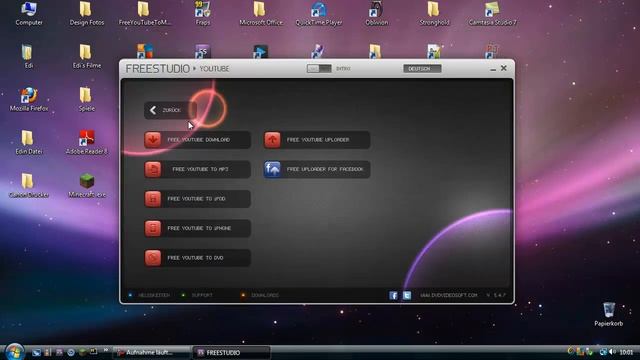Launch Free YouTube to DVD converter

pos(198,258)
